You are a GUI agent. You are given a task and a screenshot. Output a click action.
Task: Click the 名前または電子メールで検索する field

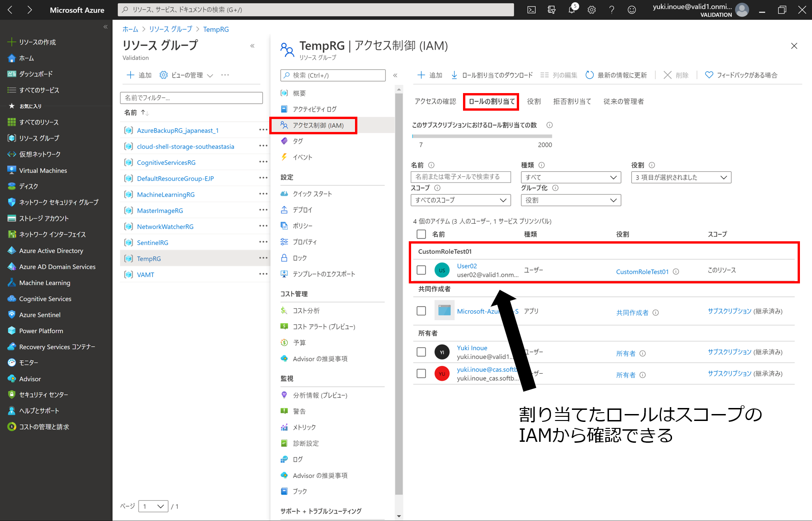[461, 177]
